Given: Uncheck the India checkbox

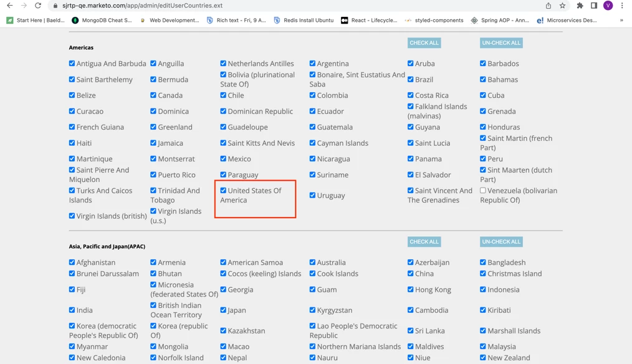Looking at the screenshot, I should click(72, 310).
